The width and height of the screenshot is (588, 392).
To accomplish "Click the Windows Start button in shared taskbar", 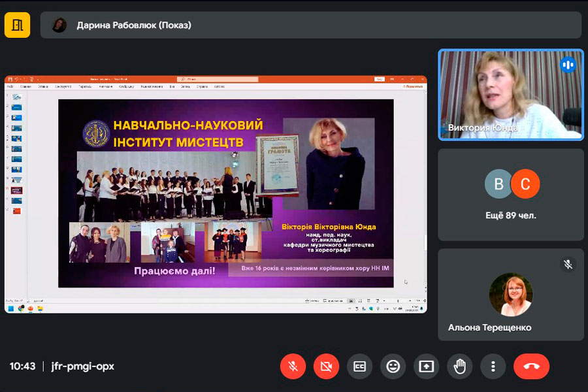I will 11,308.
